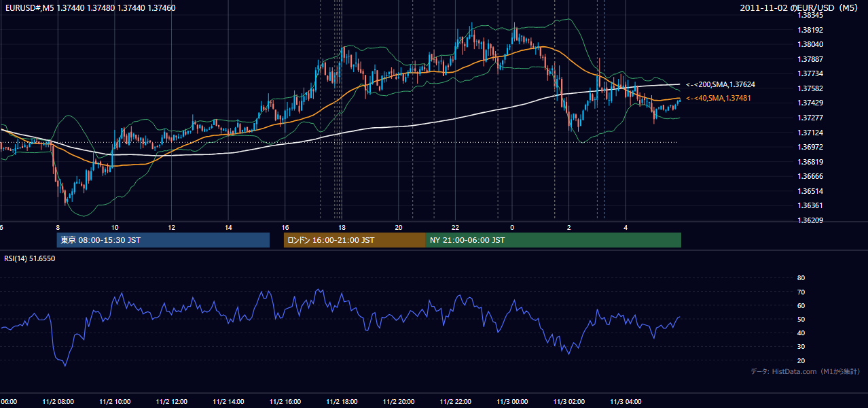Click price label 1.36514 on the axis

click(x=810, y=191)
